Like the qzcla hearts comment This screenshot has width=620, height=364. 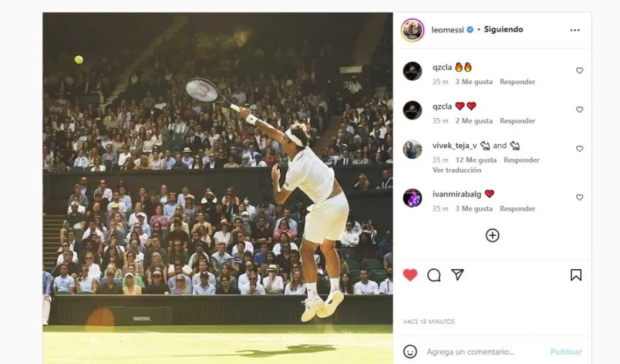(580, 109)
